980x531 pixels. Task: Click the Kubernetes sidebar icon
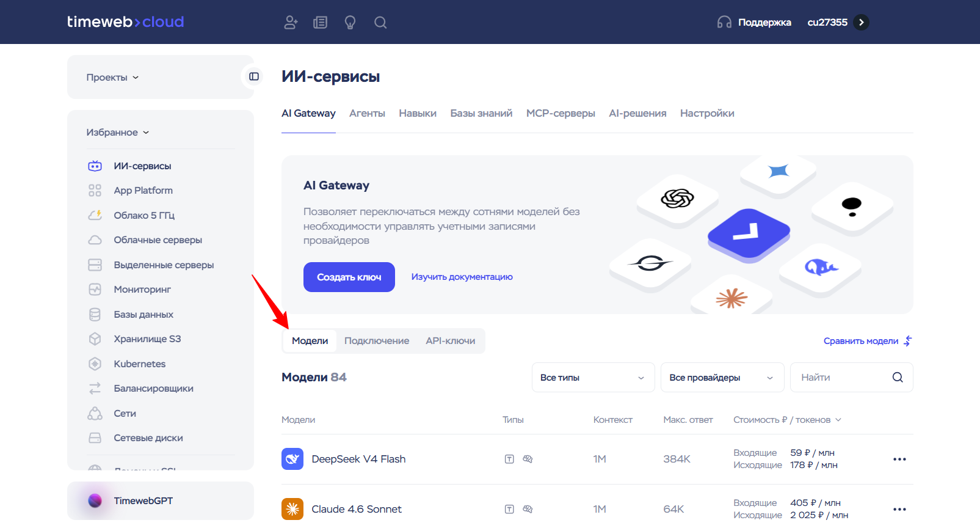(x=95, y=364)
